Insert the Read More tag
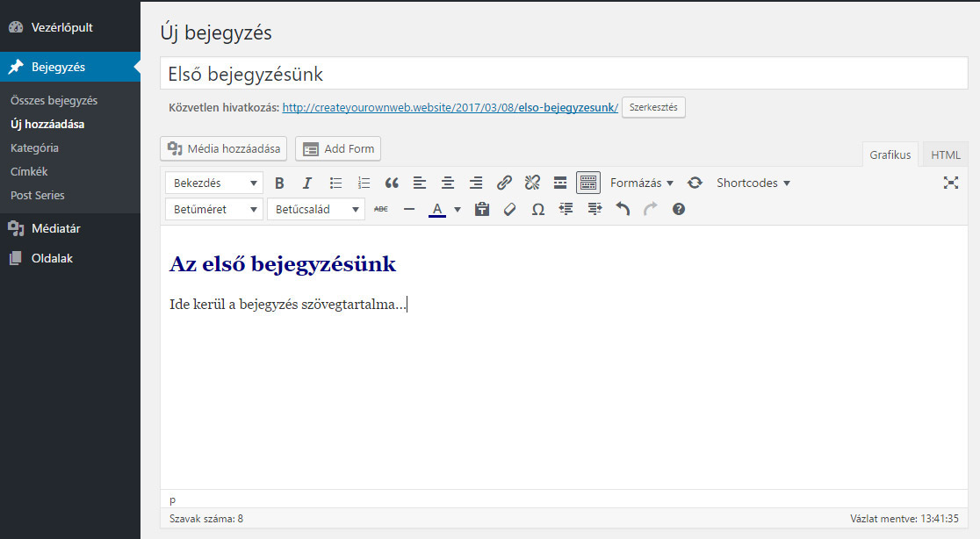The image size is (980, 539). pyautogui.click(x=560, y=183)
